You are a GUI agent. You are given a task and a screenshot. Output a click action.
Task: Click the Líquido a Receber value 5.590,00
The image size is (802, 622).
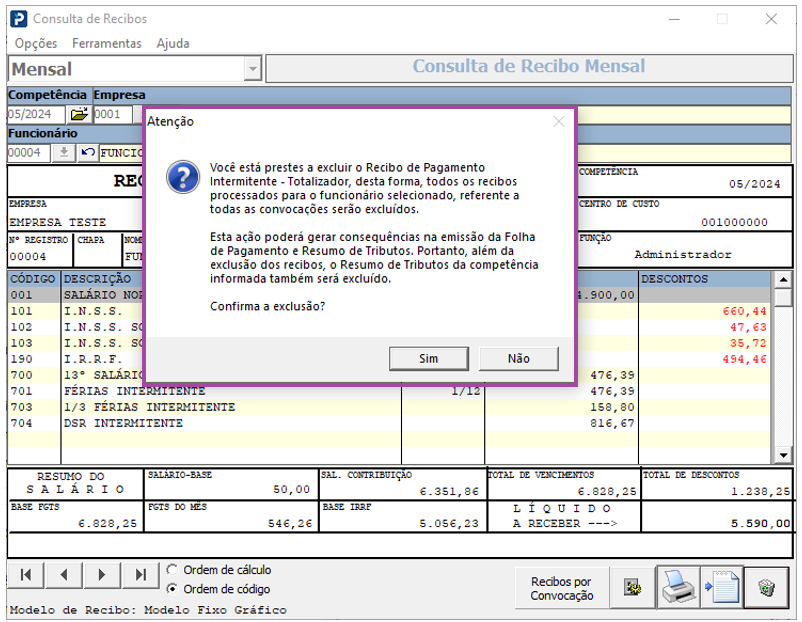(761, 523)
